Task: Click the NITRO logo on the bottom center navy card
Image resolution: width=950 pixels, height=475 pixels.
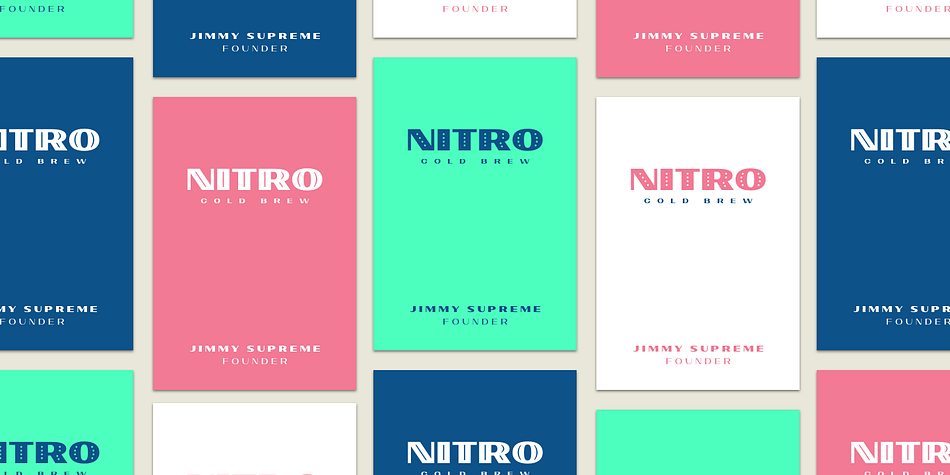Action: coord(475,453)
